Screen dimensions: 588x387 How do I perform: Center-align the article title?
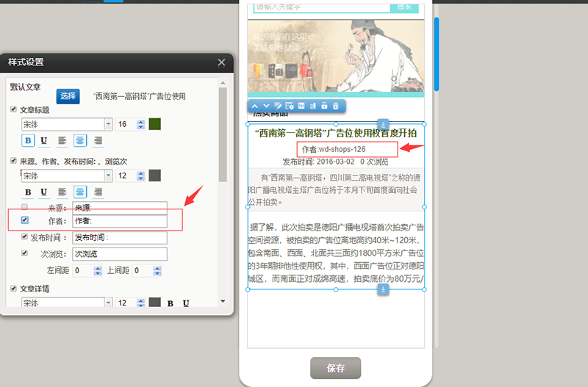coord(80,140)
